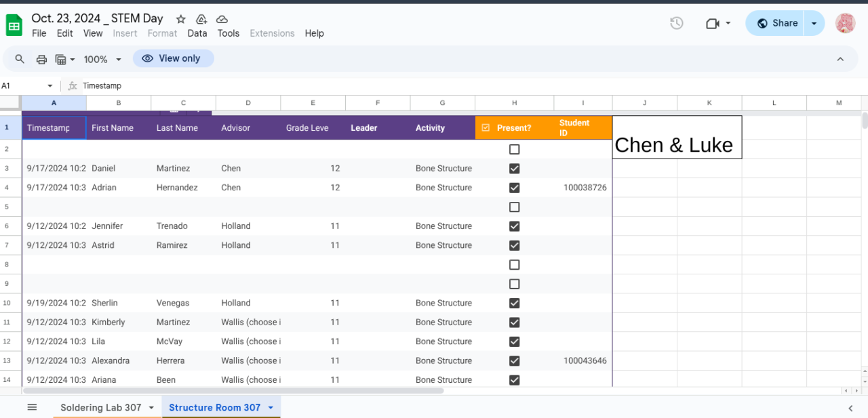Open Google Sheets home via green logo
Screen dimensions: 868x418
14,26
